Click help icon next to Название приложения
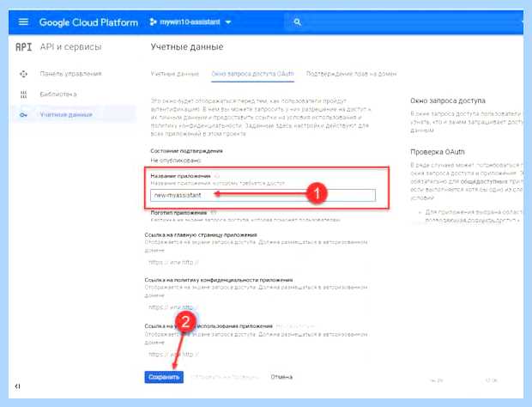The height and width of the screenshot is (407, 532). click(217, 176)
